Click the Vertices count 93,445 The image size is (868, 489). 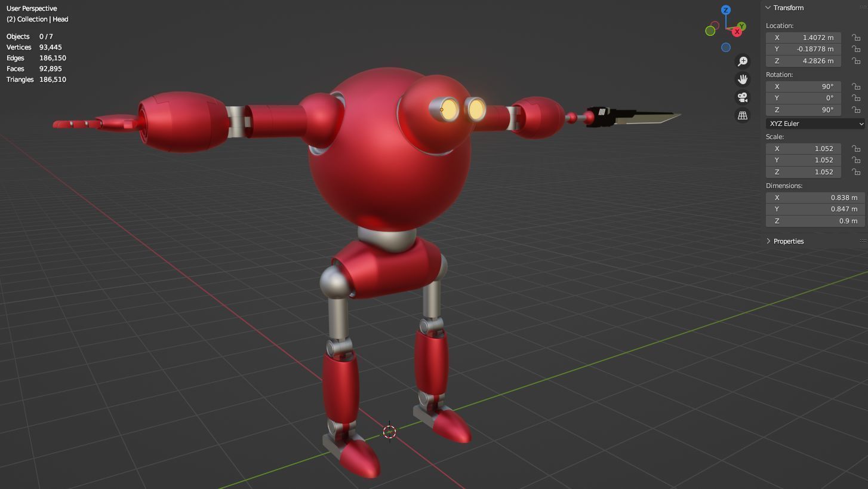51,47
